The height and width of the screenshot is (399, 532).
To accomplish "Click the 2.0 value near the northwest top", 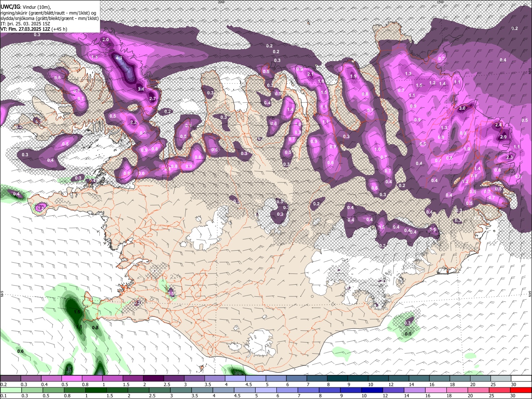I will pos(105,39).
